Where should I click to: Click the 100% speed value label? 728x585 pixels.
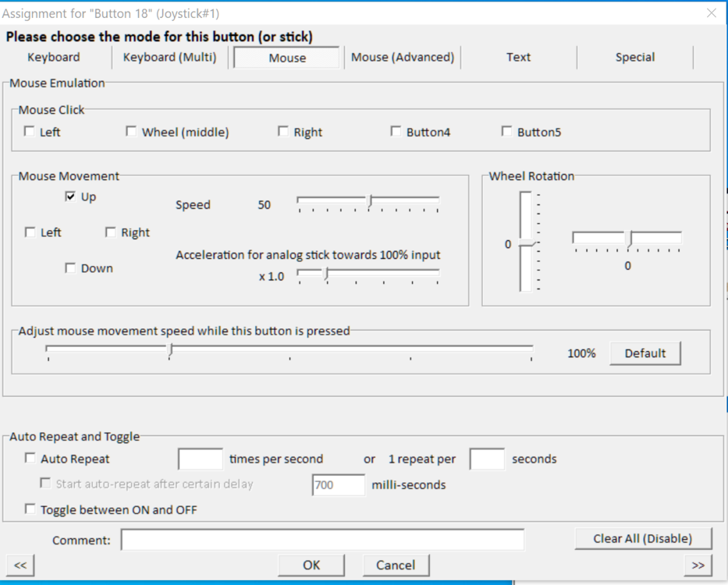click(x=581, y=353)
